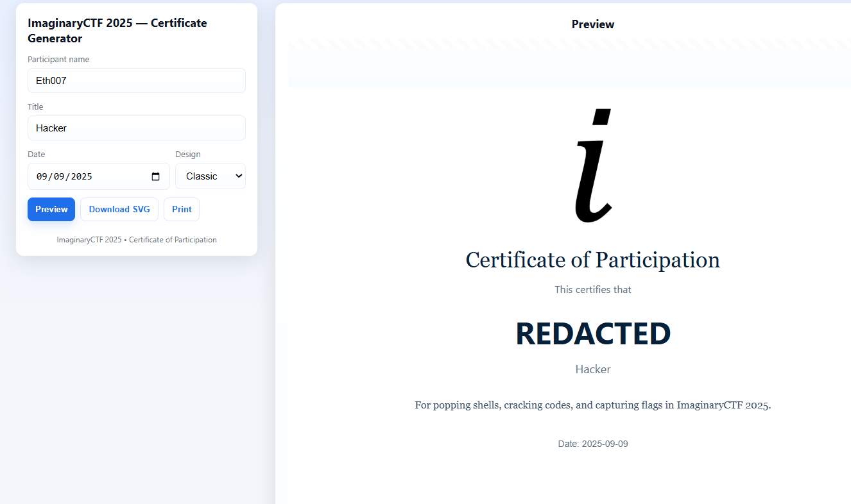Click the 'Certificate of Participation' title text

592,260
